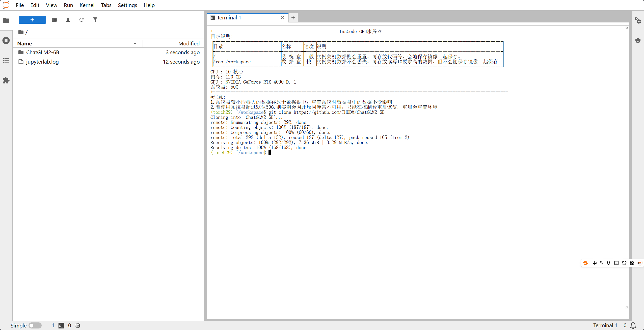Toggle the file filter funnel icon
Viewport: 644px width, 330px height.
pyautogui.click(x=95, y=20)
